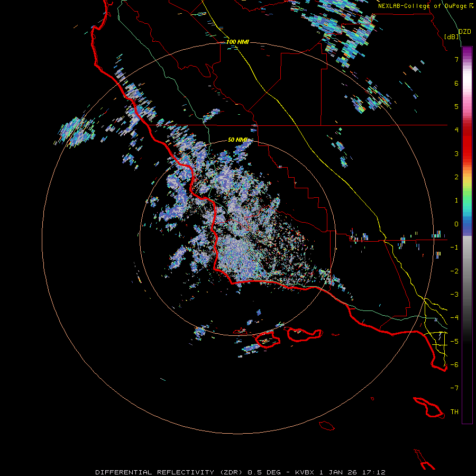Click the 0 value on color scale
The height and width of the screenshot is (476, 476).
456,224
